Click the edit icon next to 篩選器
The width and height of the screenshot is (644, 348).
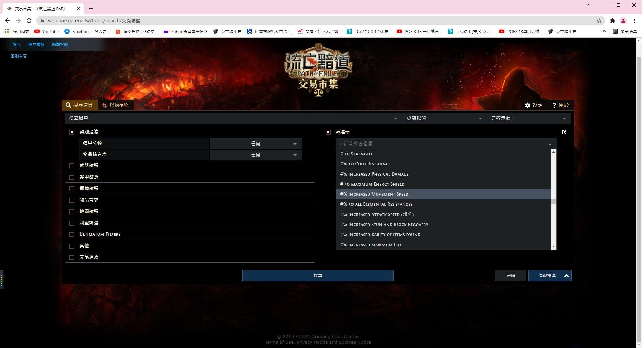pyautogui.click(x=564, y=132)
